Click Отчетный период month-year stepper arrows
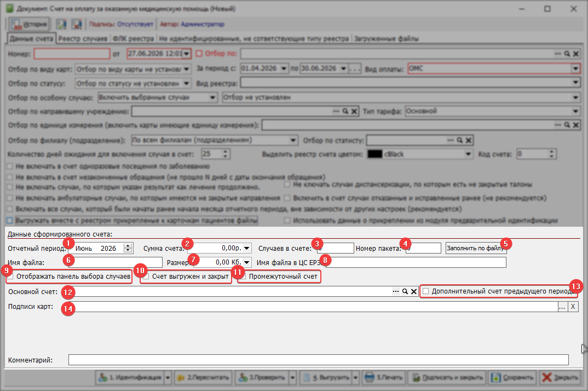Viewport: 588px width, 391px height. (128, 248)
